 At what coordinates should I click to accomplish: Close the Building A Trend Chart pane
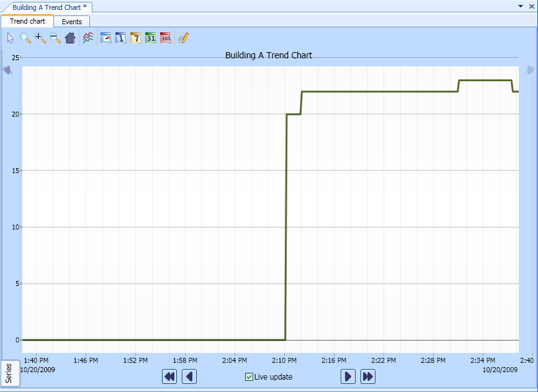click(x=531, y=6)
